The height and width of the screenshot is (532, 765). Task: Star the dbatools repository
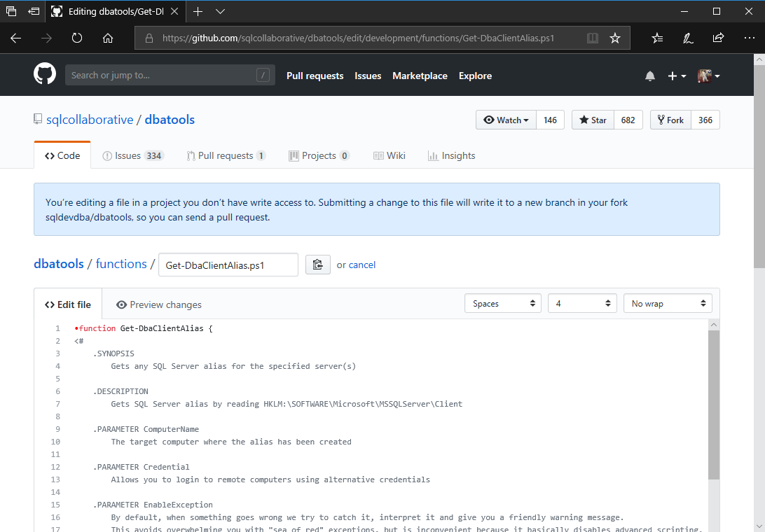point(593,120)
